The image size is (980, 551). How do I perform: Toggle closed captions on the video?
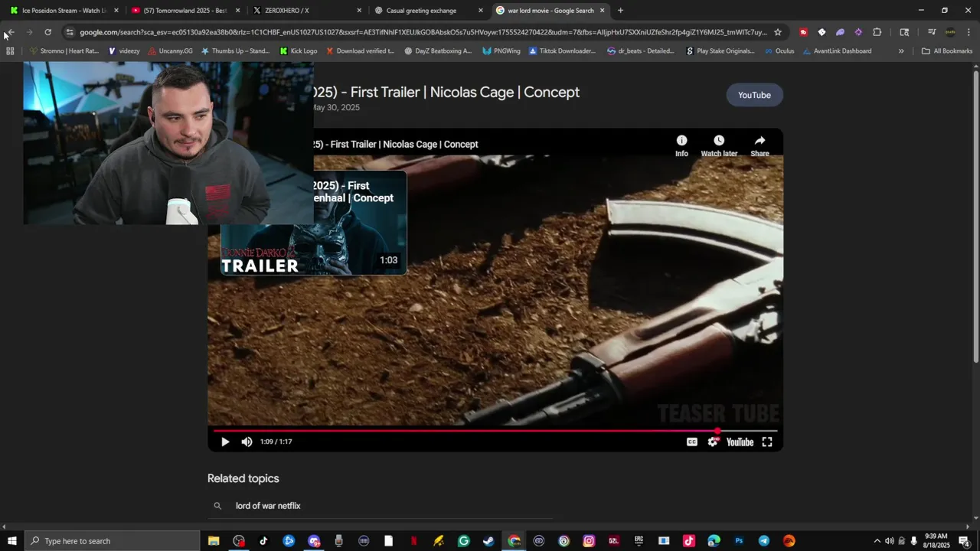point(692,442)
